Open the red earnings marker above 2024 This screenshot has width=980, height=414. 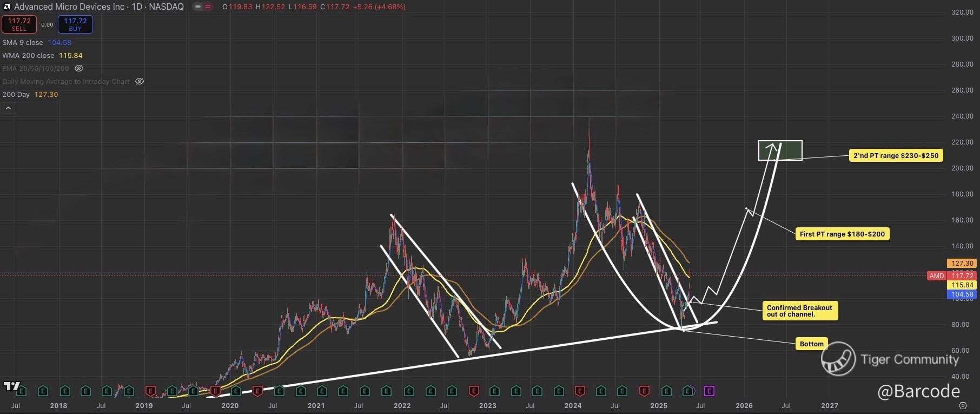pyautogui.click(x=580, y=391)
